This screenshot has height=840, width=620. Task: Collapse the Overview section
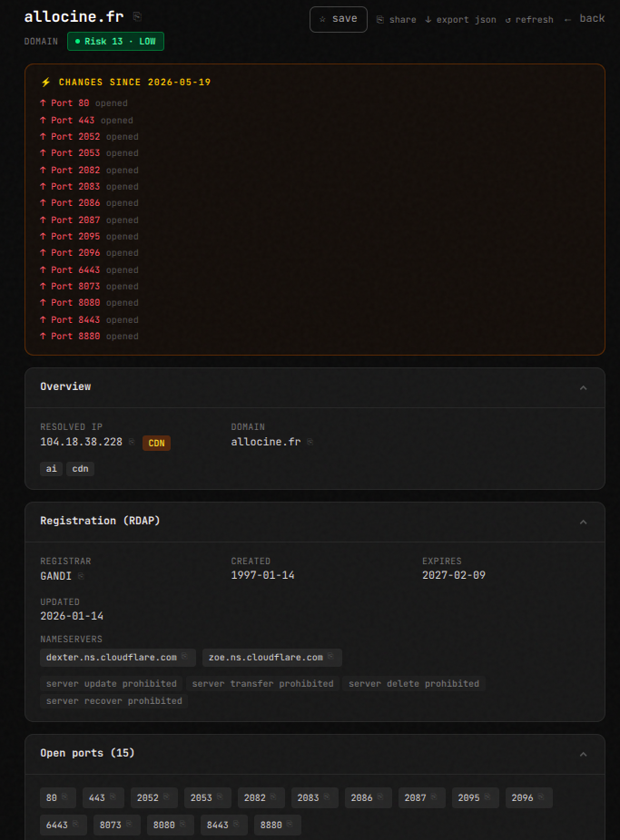click(583, 387)
